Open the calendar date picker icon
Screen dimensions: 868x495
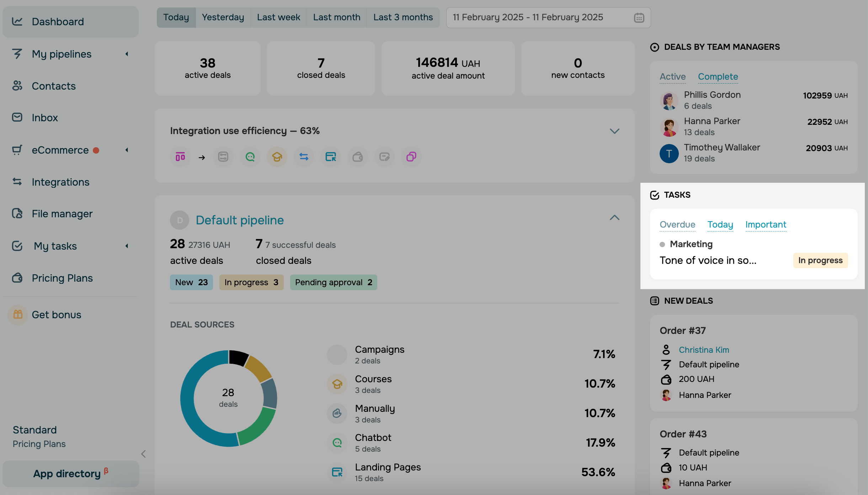tap(639, 18)
